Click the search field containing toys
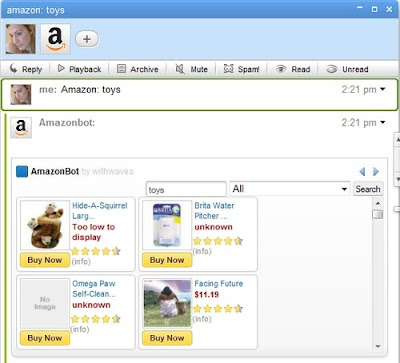Viewport: 400px width, 363px height. pyautogui.click(x=186, y=189)
